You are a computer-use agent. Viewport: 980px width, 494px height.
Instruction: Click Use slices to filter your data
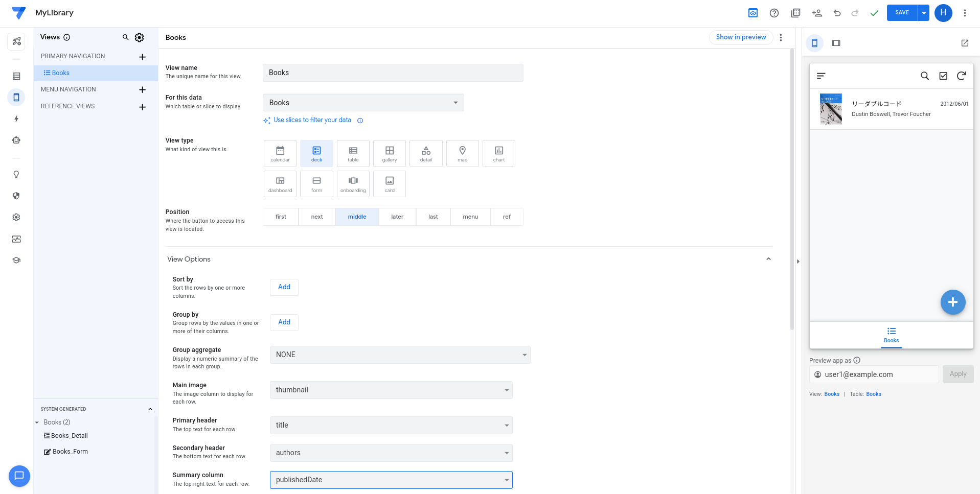tap(312, 120)
